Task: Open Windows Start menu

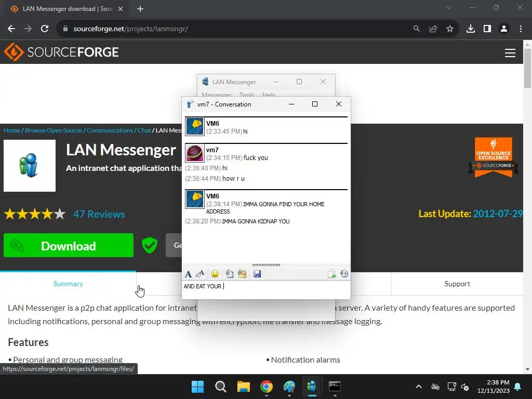Action: tap(197, 387)
